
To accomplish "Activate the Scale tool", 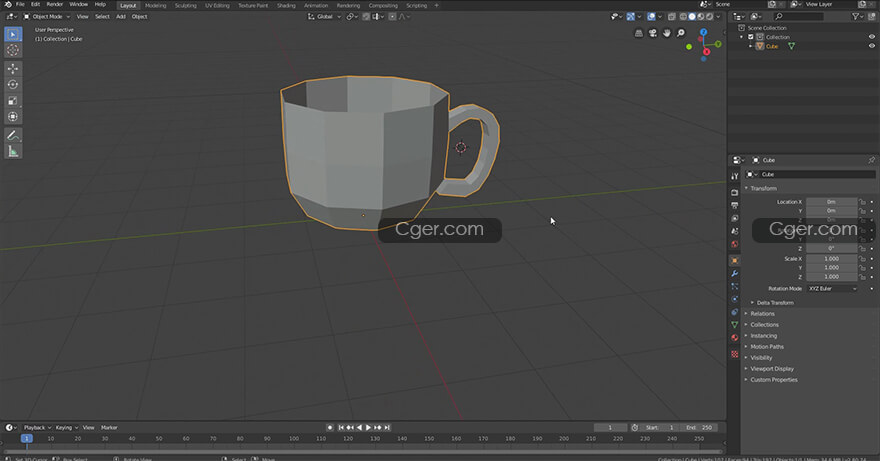I will click(13, 100).
